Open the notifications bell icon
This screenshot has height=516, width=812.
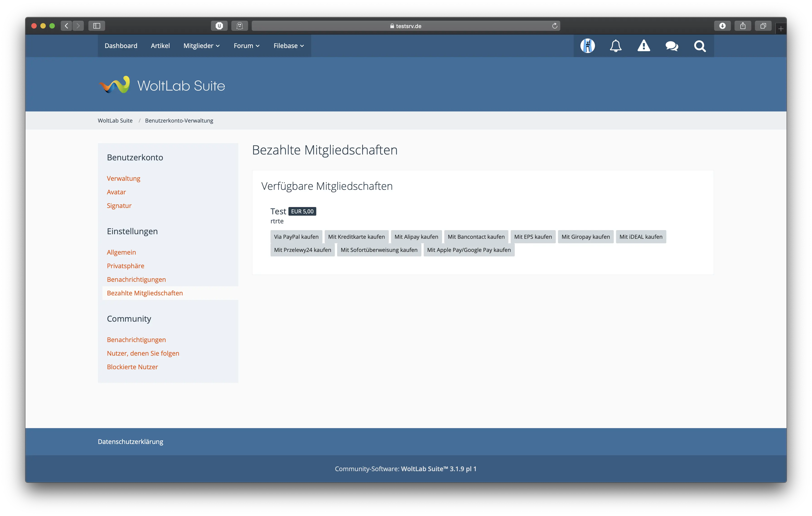[x=615, y=46]
